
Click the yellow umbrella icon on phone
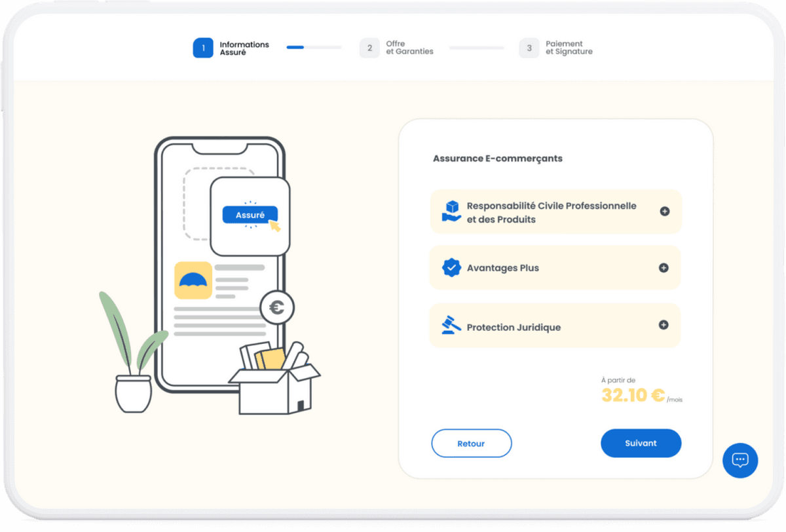pyautogui.click(x=193, y=280)
